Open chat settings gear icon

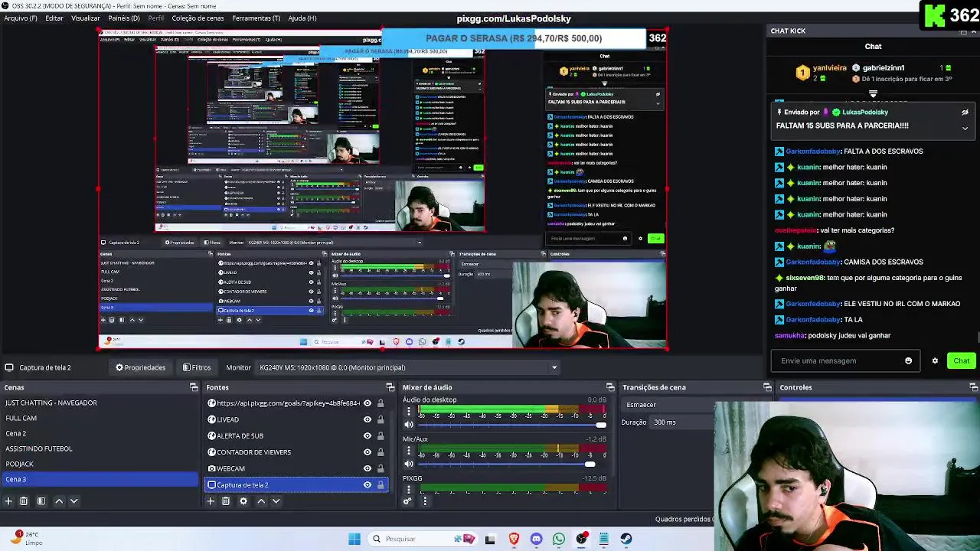[x=935, y=361]
